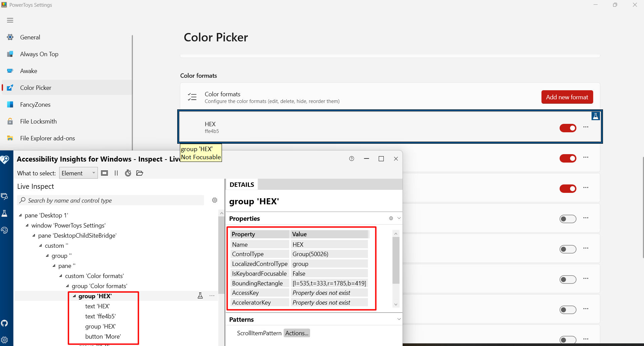
Task: Collapse the Properties section chevron
Action: (x=399, y=218)
